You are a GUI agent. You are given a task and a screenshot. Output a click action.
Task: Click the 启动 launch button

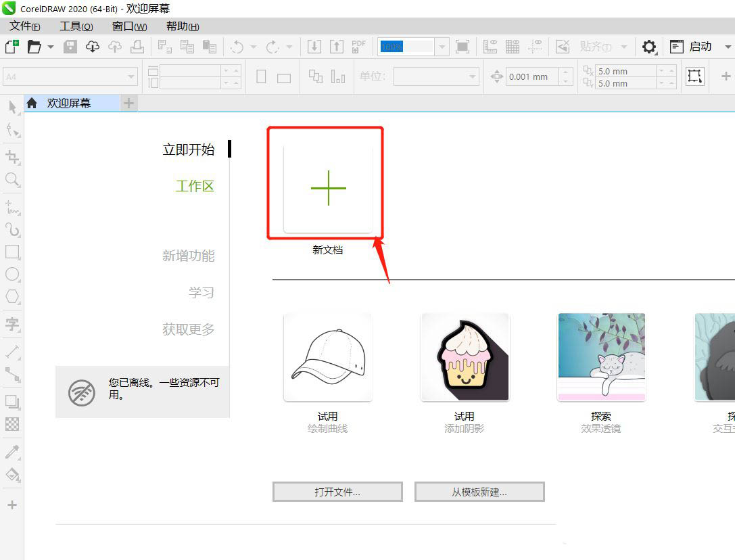691,47
